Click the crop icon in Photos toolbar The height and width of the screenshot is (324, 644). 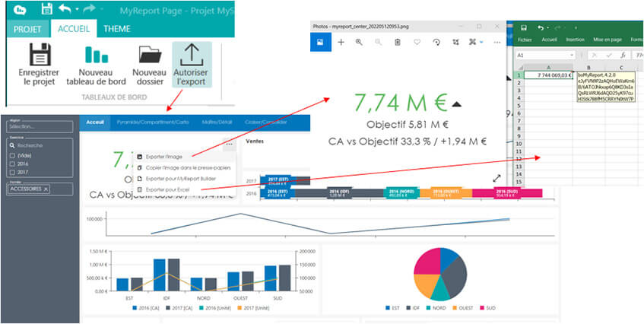coord(455,42)
